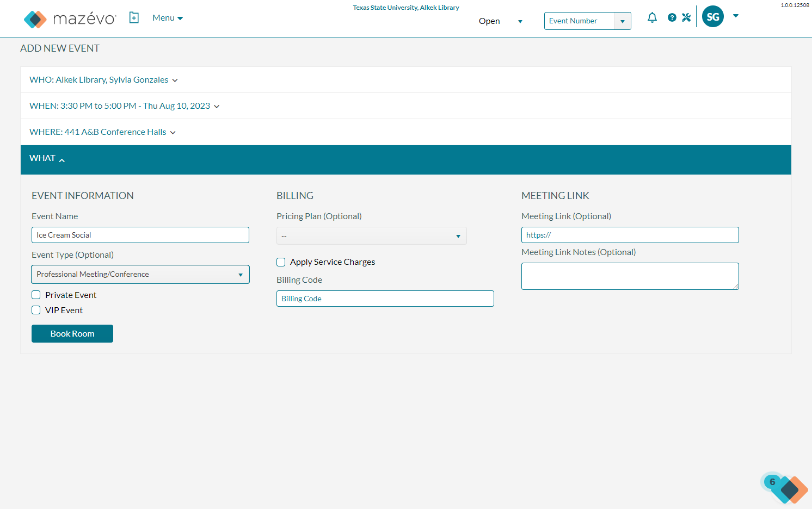The height and width of the screenshot is (509, 812).
Task: Click the version number 1.0.0.12508
Action: [x=795, y=5]
